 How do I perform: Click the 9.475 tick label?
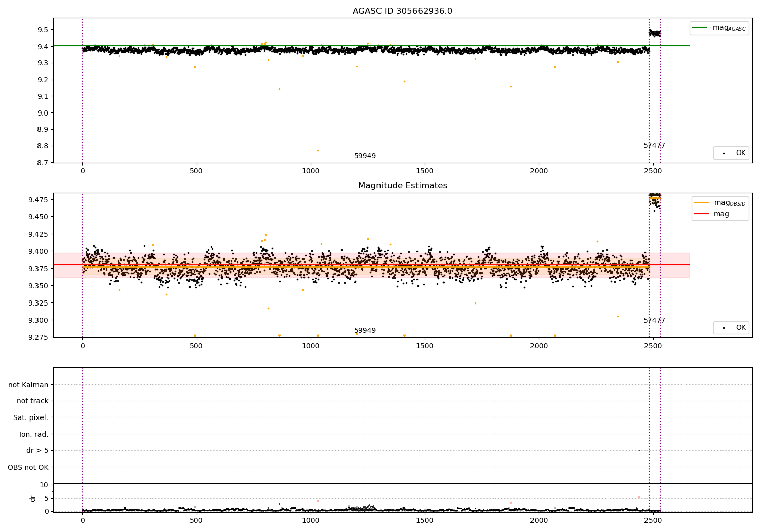pos(38,200)
